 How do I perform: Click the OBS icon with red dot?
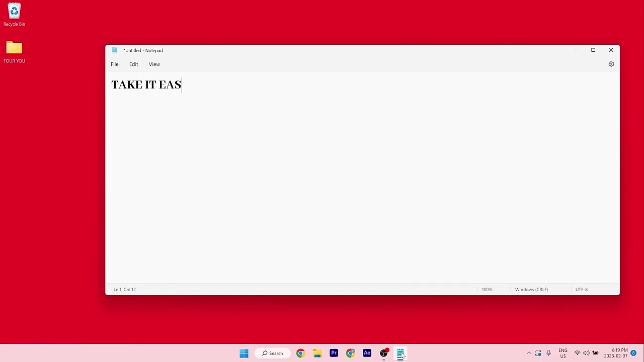coord(384,353)
